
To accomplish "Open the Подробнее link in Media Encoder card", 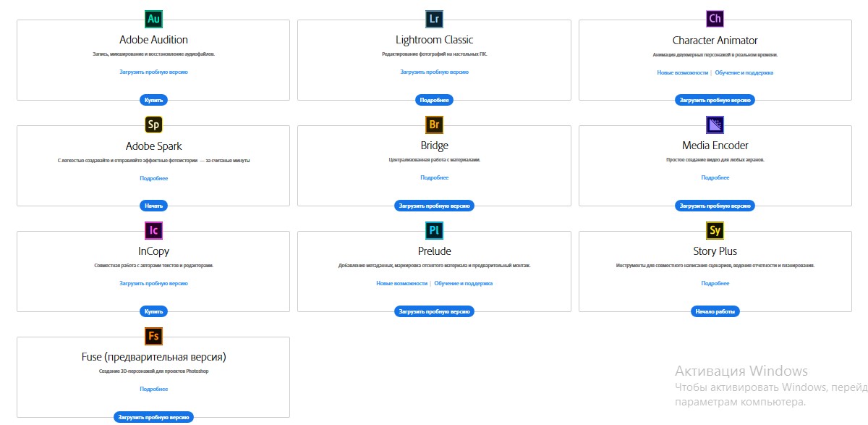I will click(715, 177).
